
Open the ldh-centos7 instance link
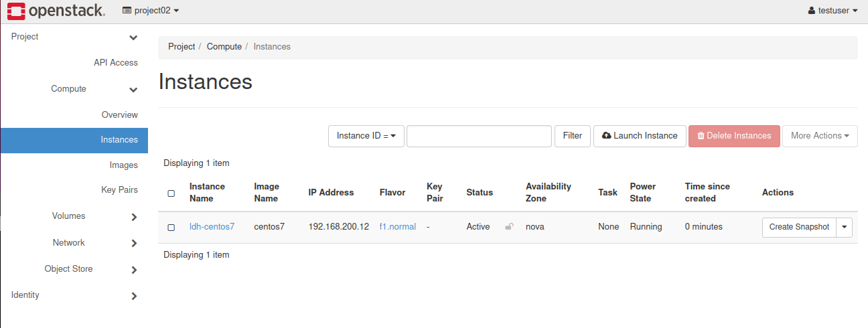coord(212,227)
